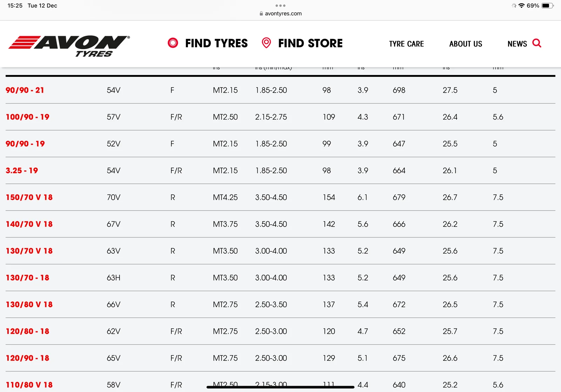Image resolution: width=561 pixels, height=392 pixels.
Task: Open the Tyre Care menu
Action: pos(406,44)
